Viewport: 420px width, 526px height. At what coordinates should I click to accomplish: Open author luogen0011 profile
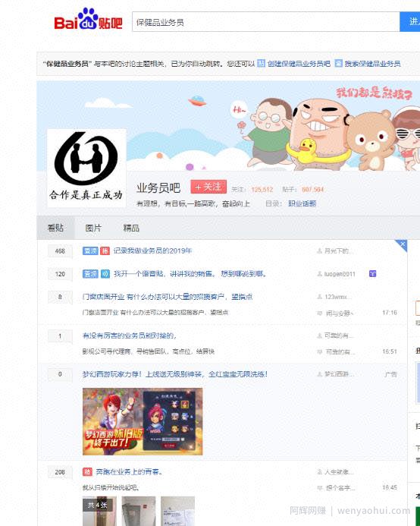point(340,274)
